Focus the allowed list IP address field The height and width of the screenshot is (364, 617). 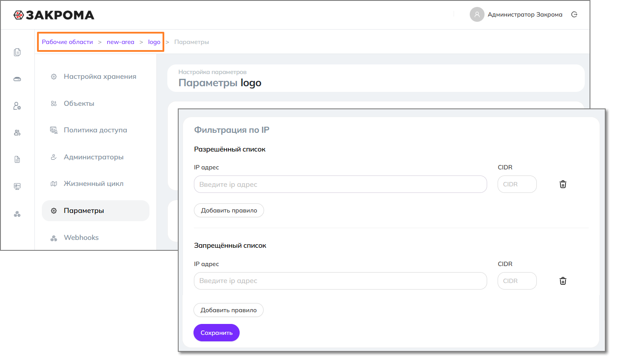[340, 184]
